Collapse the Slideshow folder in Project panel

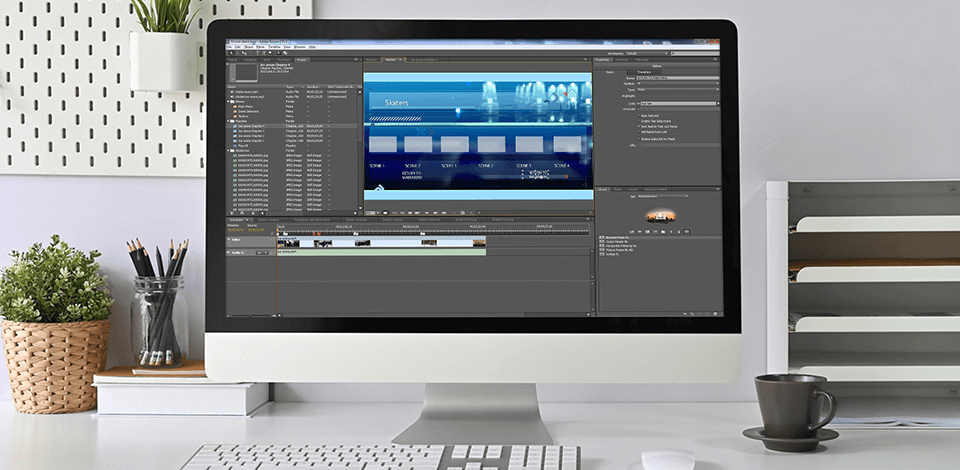(230, 150)
